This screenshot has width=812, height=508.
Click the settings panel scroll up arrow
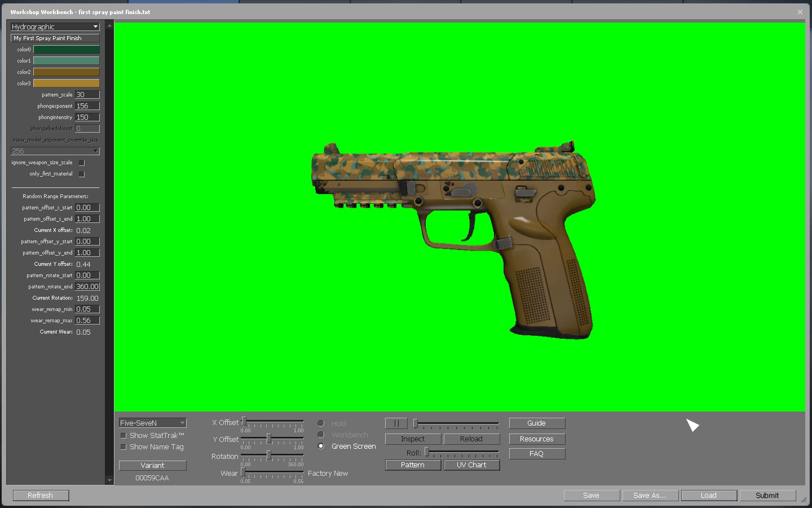pos(109,25)
